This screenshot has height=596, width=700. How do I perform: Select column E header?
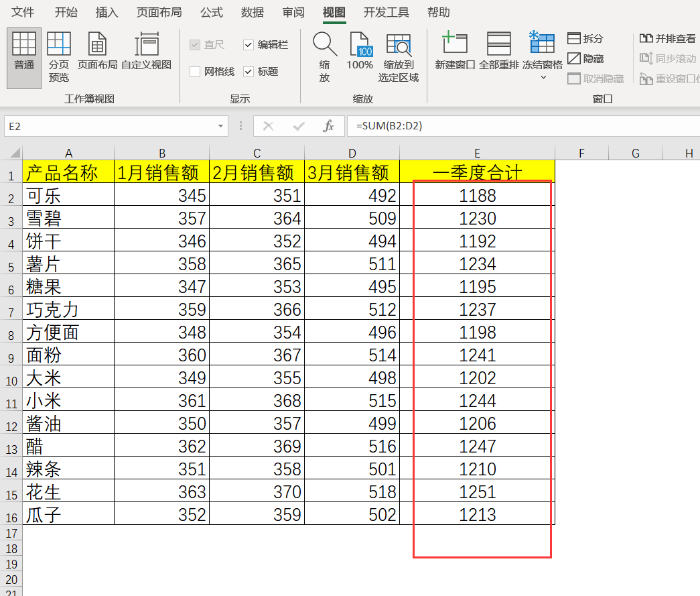coord(477,154)
